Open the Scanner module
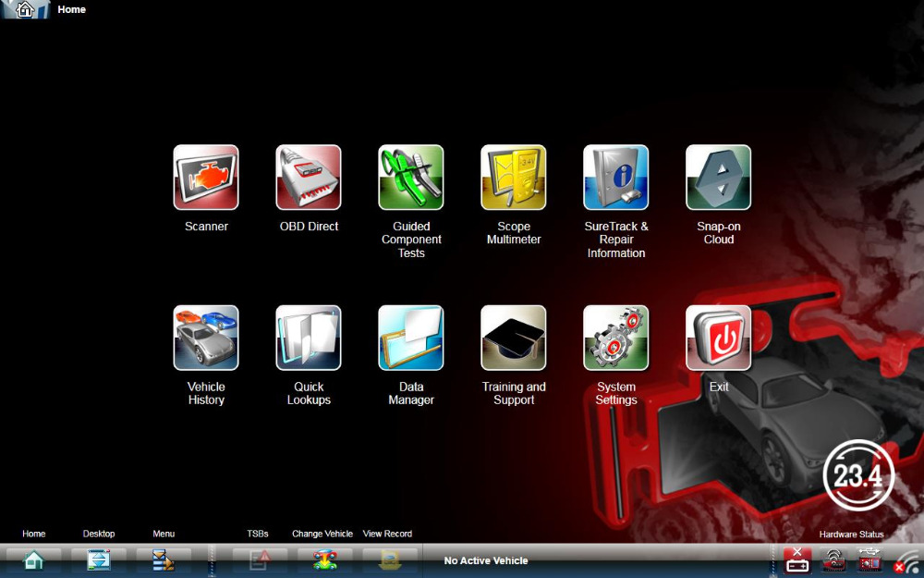The height and width of the screenshot is (578, 924). 206,178
